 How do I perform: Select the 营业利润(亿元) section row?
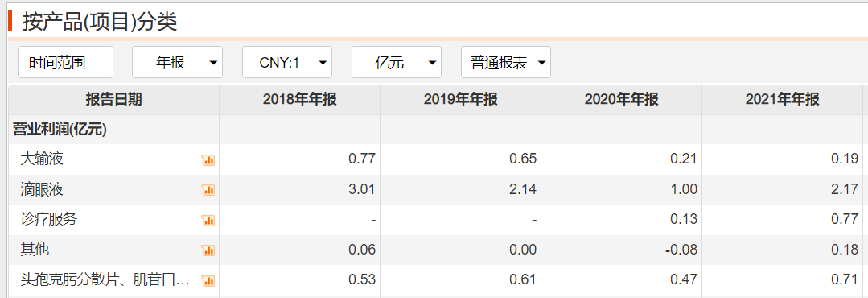tap(436, 130)
